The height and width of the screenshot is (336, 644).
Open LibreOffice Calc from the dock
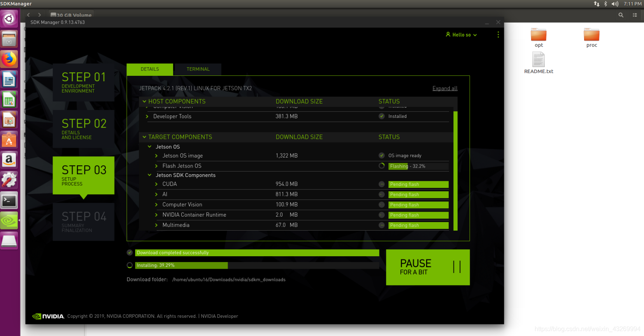[9, 100]
